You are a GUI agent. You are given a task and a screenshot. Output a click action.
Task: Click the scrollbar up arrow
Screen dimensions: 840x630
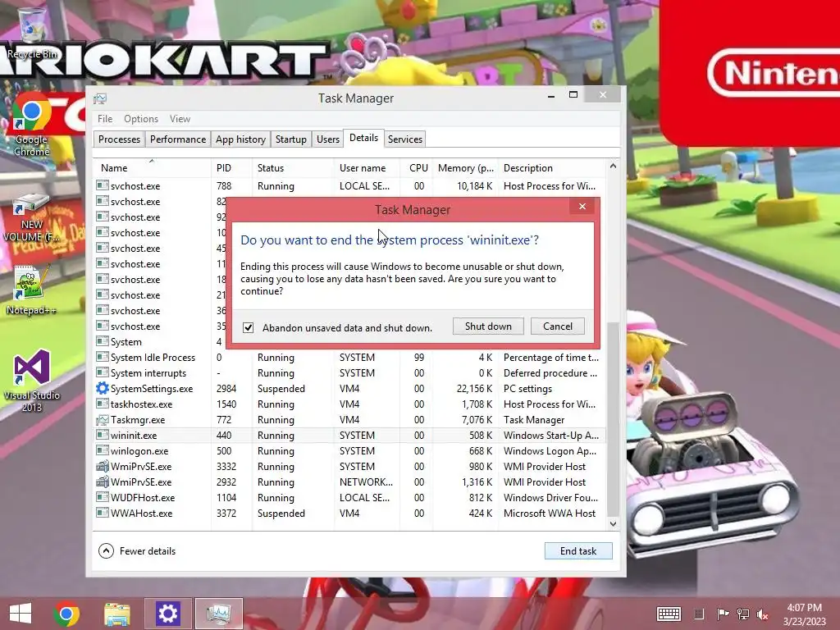click(x=613, y=167)
